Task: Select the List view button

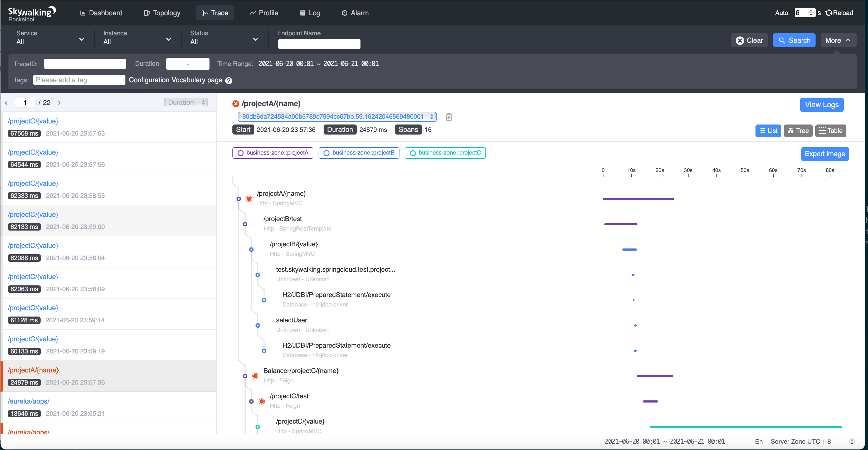Action: 768,131
